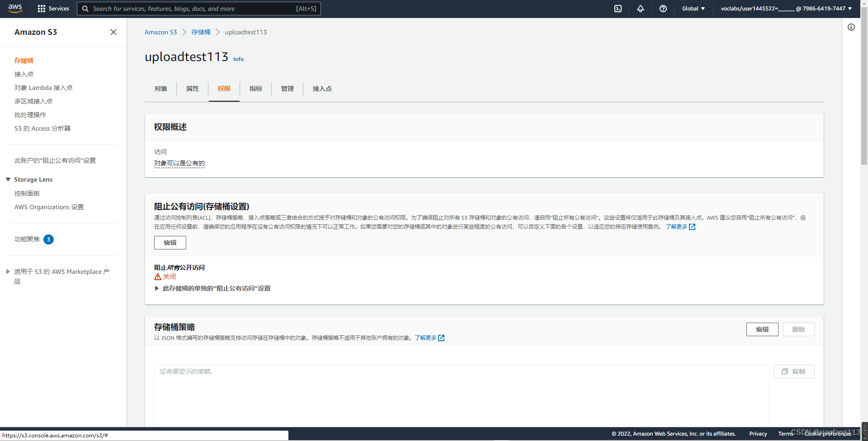Screen dimensions: 868x441
Task: Click the Terms footer link
Action: click(x=786, y=434)
